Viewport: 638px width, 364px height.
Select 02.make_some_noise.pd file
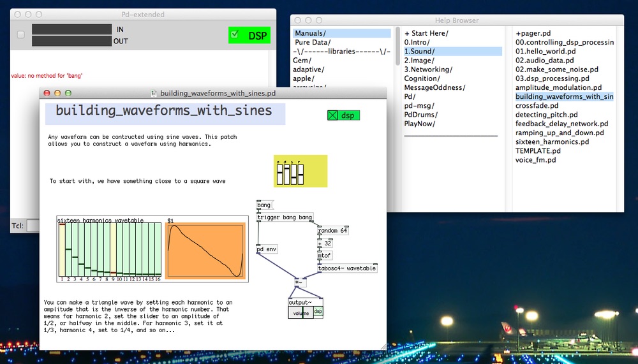point(556,69)
